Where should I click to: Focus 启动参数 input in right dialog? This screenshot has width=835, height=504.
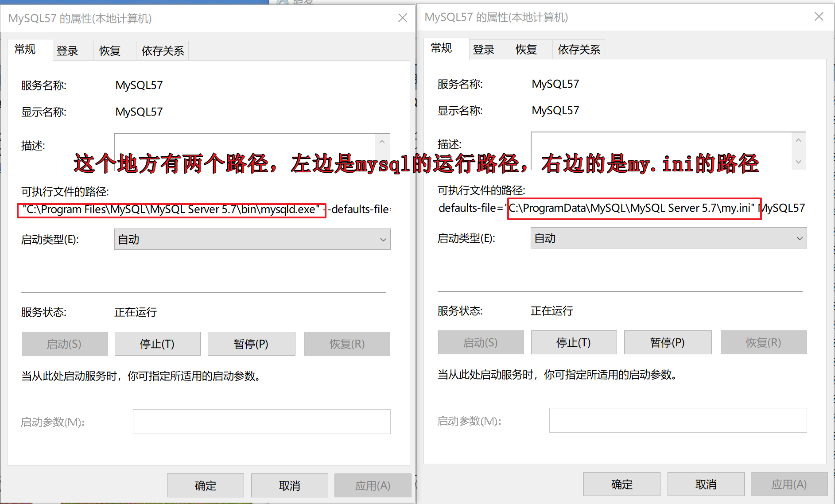point(678,420)
